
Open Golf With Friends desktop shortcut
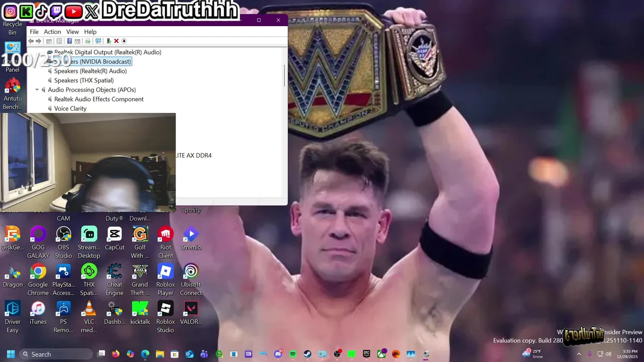coord(140,242)
